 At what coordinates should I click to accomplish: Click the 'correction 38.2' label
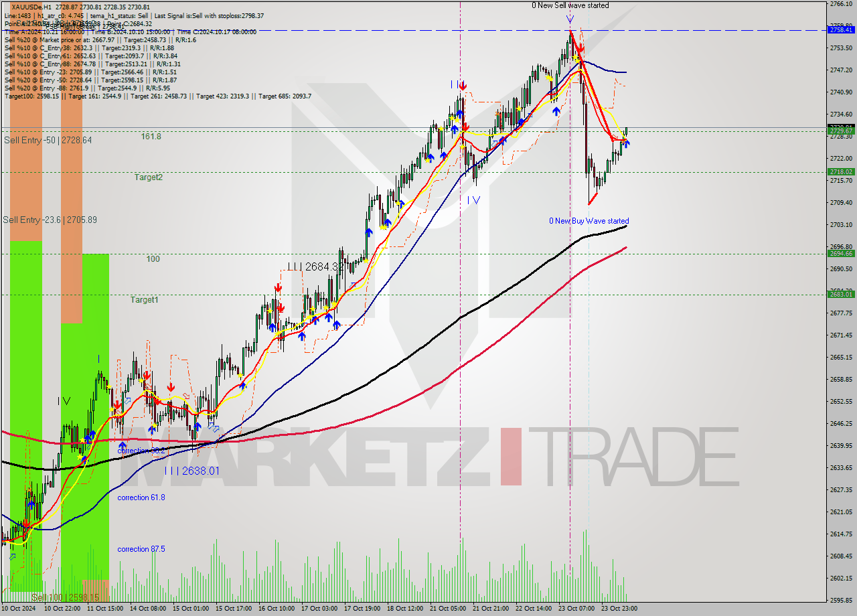click(x=141, y=451)
